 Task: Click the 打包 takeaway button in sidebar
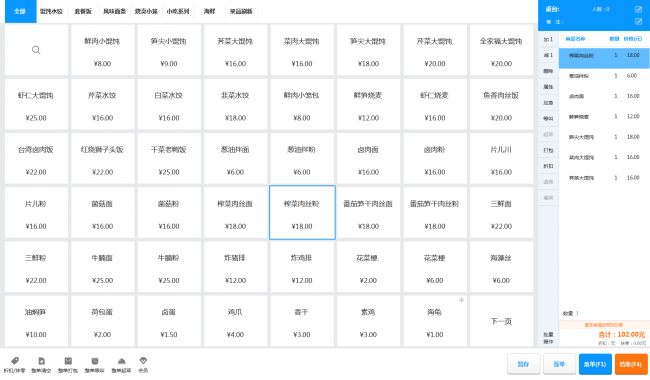pos(548,150)
